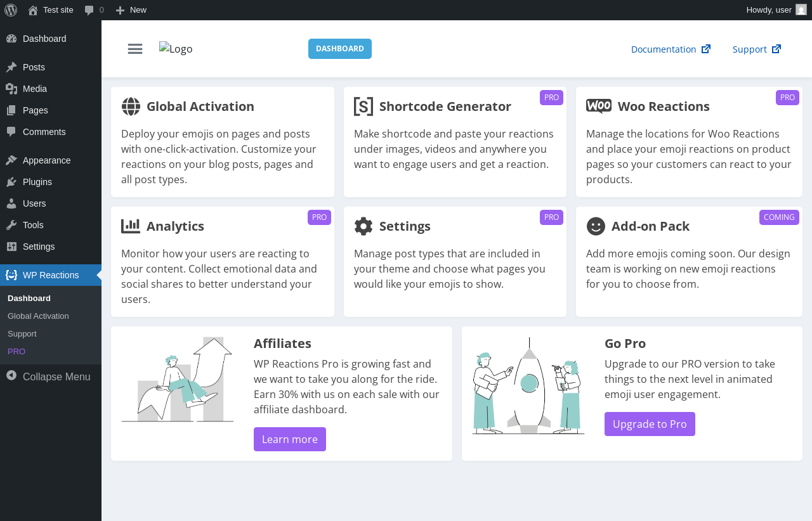Image resolution: width=812 pixels, height=521 pixels.
Task: Open Plugins in the sidebar
Action: click(51, 182)
